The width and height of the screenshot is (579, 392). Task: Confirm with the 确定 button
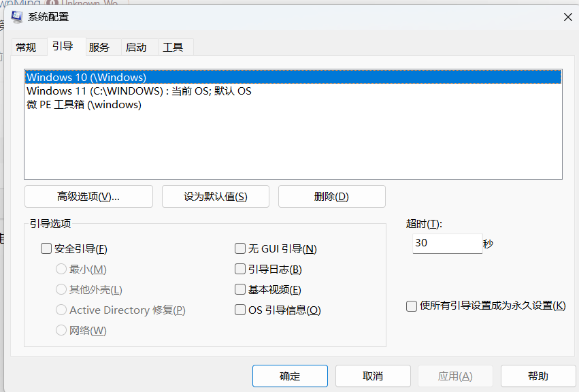290,376
